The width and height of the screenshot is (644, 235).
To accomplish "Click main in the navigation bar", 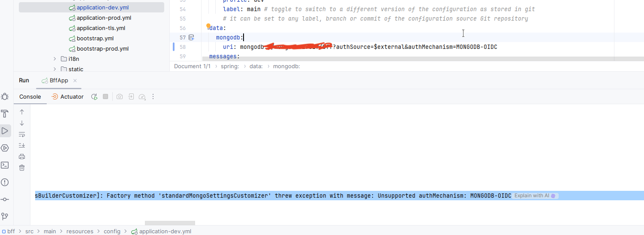I will tap(50, 231).
